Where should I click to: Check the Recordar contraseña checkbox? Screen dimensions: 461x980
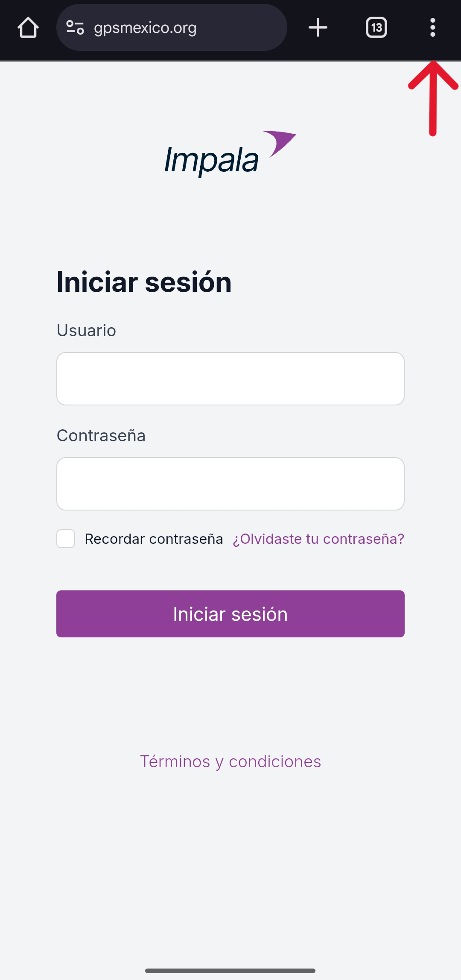pos(66,539)
